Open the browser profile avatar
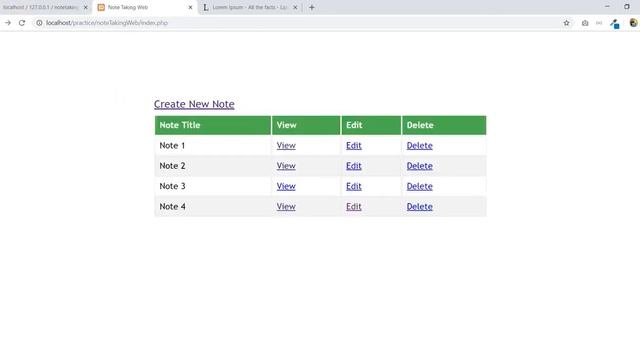This screenshot has height=360, width=640. tap(633, 23)
